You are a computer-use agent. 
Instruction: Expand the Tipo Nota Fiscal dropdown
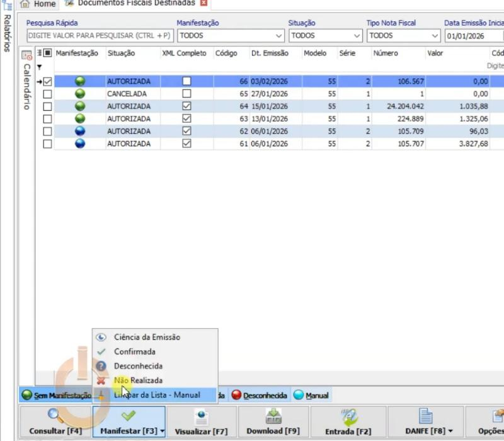point(435,36)
